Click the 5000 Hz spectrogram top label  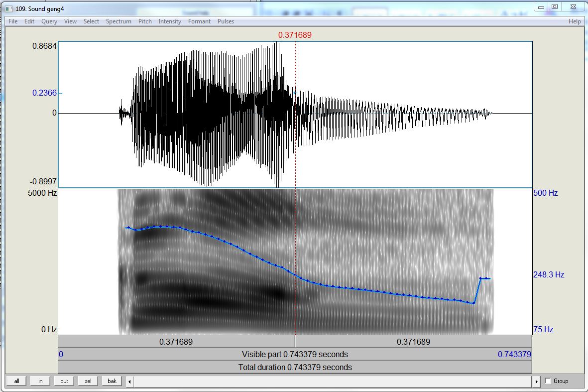[42, 193]
